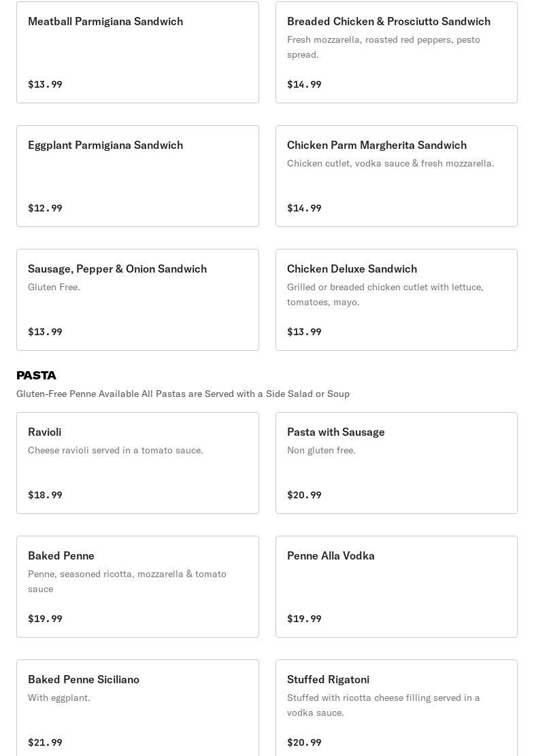This screenshot has width=534, height=756.
Task: Click the PASTA section heading
Action: pyautogui.click(x=37, y=375)
